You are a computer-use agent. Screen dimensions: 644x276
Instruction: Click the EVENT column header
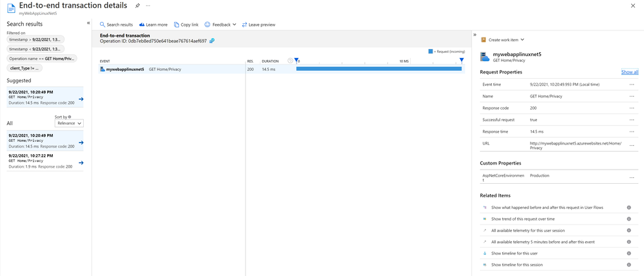(104, 61)
